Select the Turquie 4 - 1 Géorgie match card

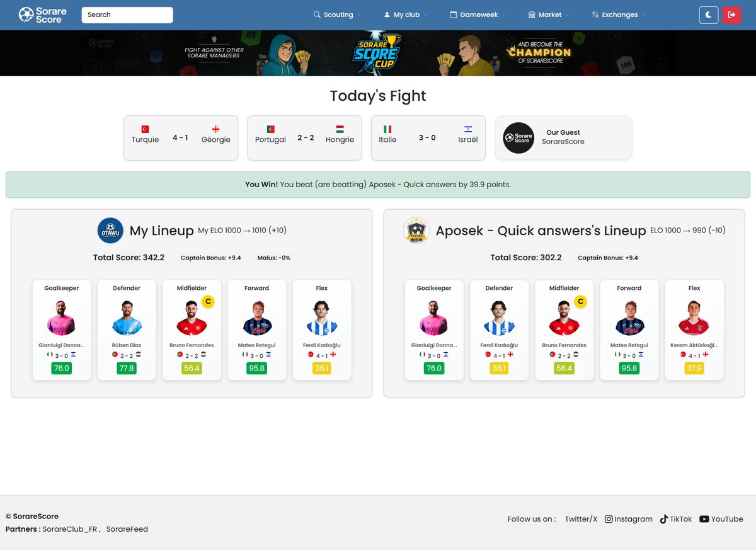[181, 138]
